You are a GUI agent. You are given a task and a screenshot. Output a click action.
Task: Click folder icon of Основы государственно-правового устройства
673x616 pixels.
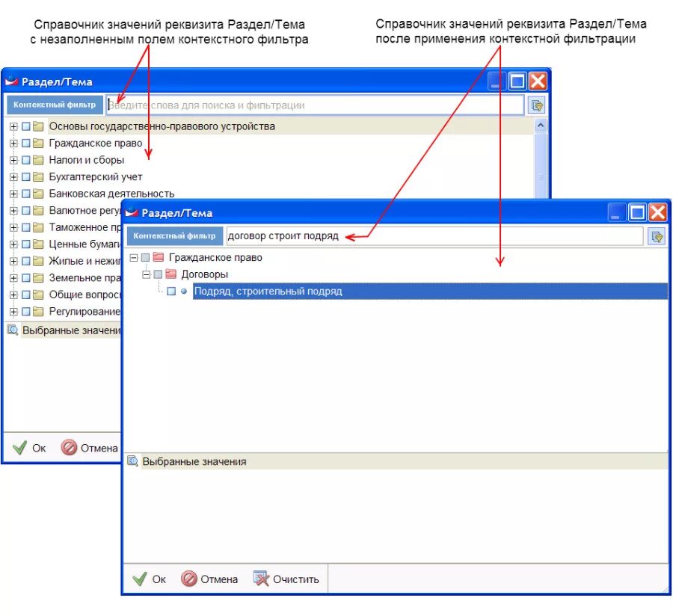(38, 126)
